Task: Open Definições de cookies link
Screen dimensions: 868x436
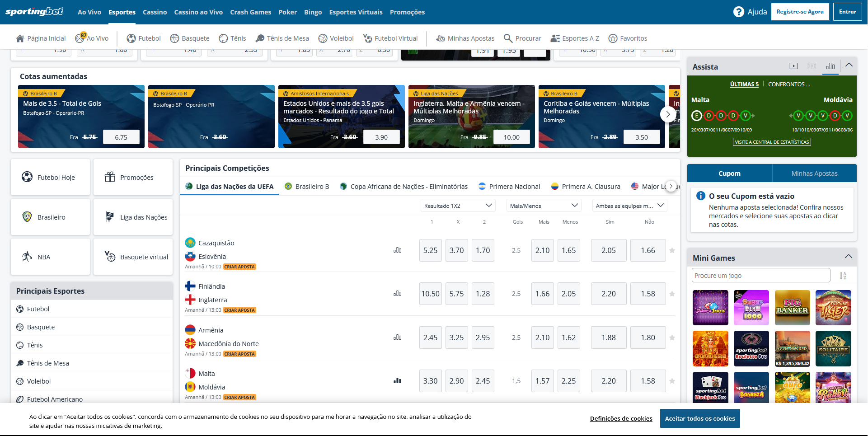Action: tap(621, 418)
